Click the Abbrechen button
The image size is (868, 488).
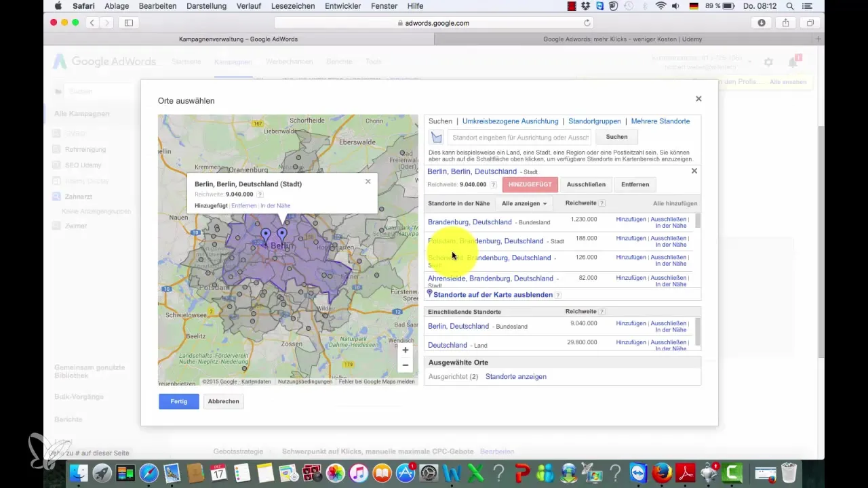pos(223,401)
